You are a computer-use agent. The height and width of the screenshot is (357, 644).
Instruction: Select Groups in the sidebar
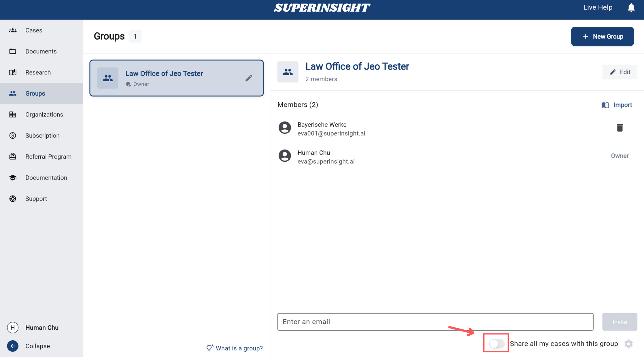click(42, 93)
